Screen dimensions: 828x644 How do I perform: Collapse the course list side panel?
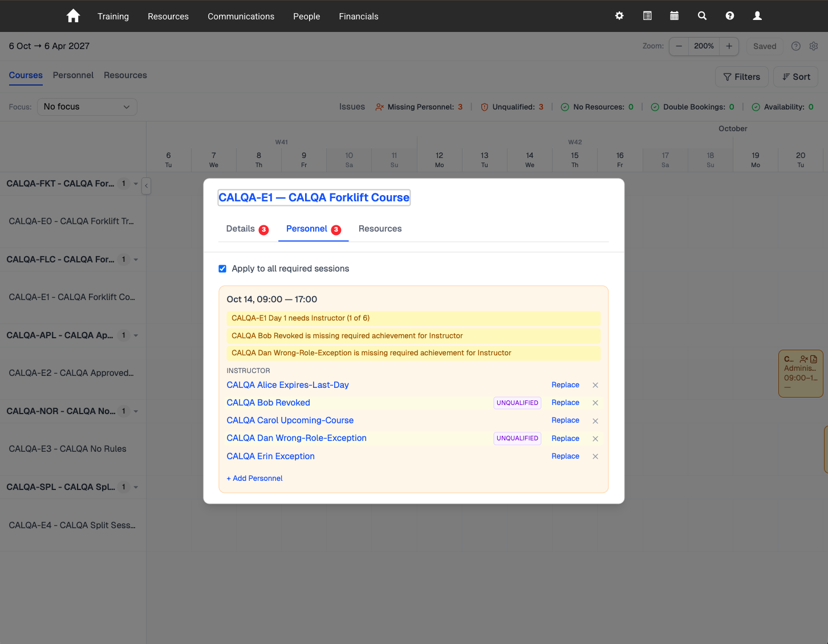pos(147,185)
